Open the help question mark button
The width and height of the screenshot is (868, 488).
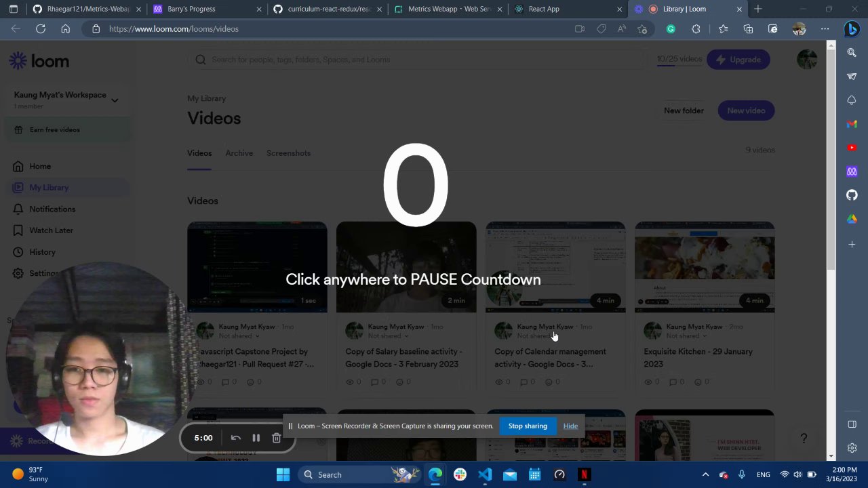(804, 439)
